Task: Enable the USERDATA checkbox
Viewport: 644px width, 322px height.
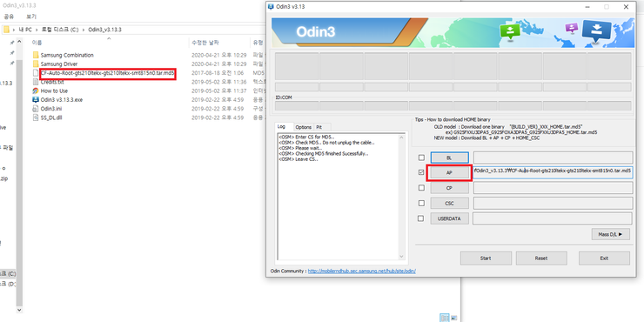Action: click(420, 218)
